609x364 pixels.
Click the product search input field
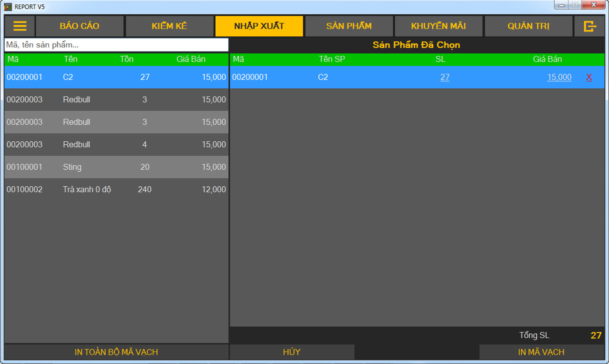(x=116, y=45)
